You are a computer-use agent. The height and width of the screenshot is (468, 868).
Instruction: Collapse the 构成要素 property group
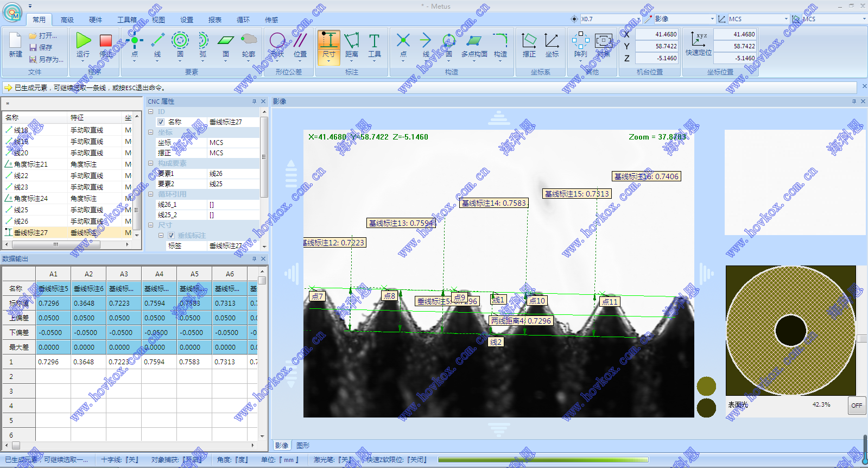click(151, 163)
